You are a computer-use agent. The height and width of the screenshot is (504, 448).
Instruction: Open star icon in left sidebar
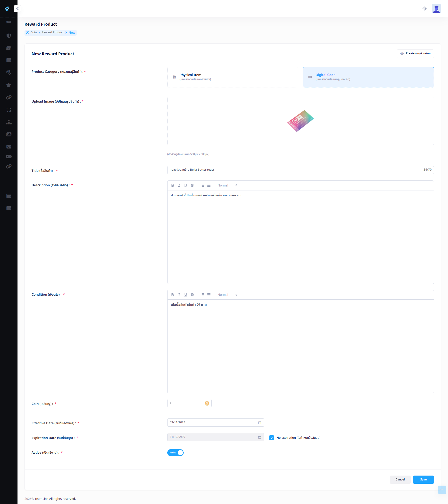click(9, 85)
